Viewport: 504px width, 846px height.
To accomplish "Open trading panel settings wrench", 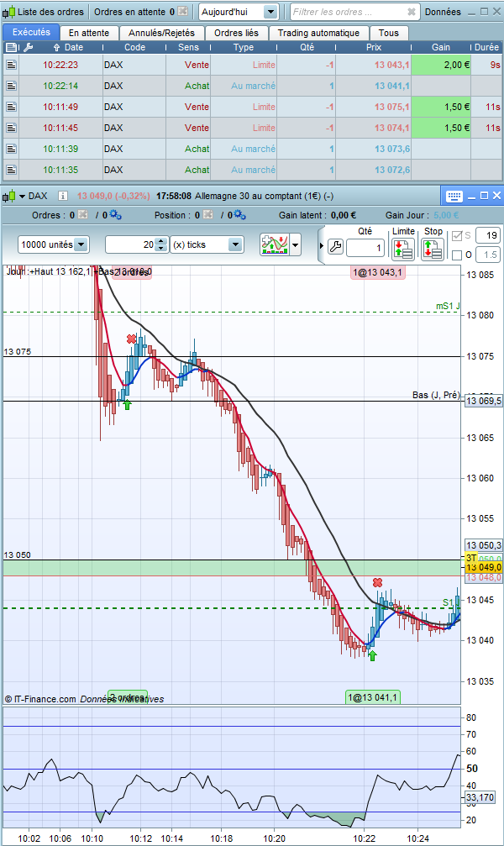I will pyautogui.click(x=335, y=247).
